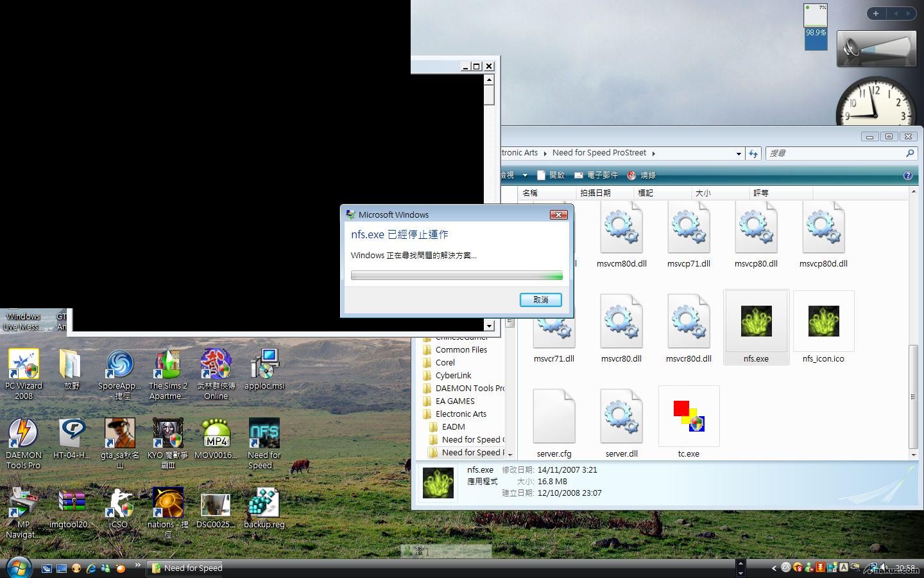Screen dimensions: 924x578
Task: Select the apploc.msi desktop icon
Action: [x=264, y=369]
